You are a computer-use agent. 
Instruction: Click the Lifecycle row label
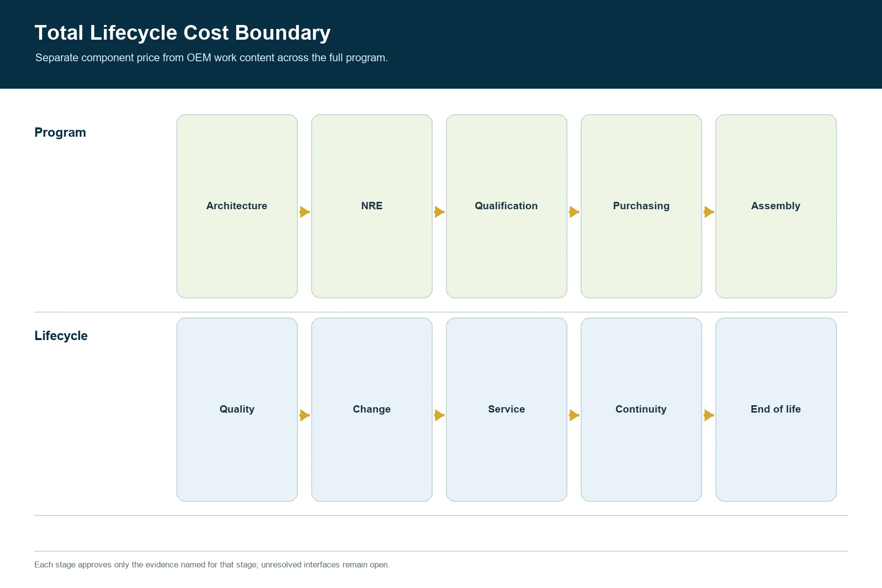[61, 336]
